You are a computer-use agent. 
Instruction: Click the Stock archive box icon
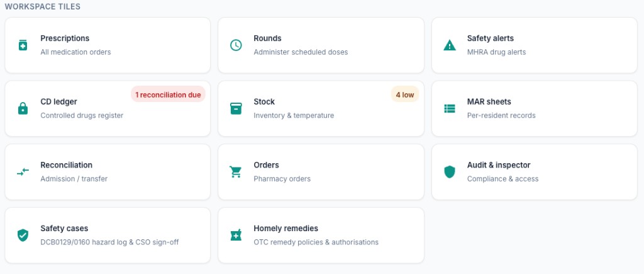click(x=236, y=108)
